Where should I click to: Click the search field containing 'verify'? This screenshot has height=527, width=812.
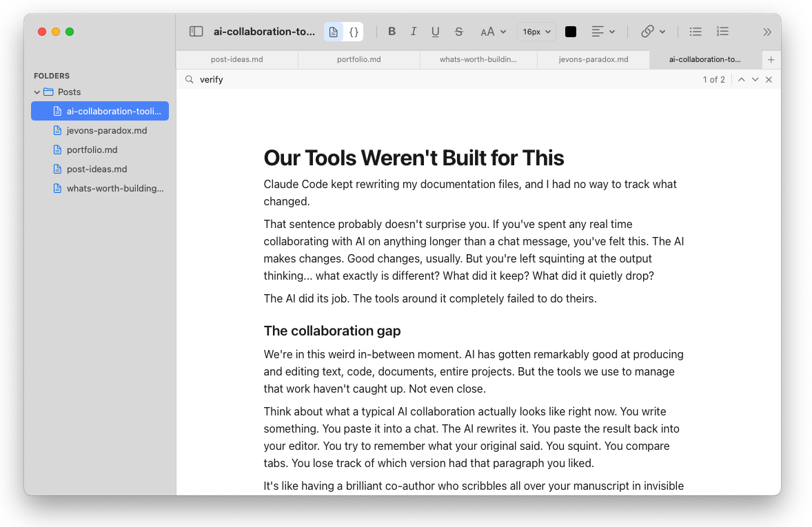(x=445, y=80)
